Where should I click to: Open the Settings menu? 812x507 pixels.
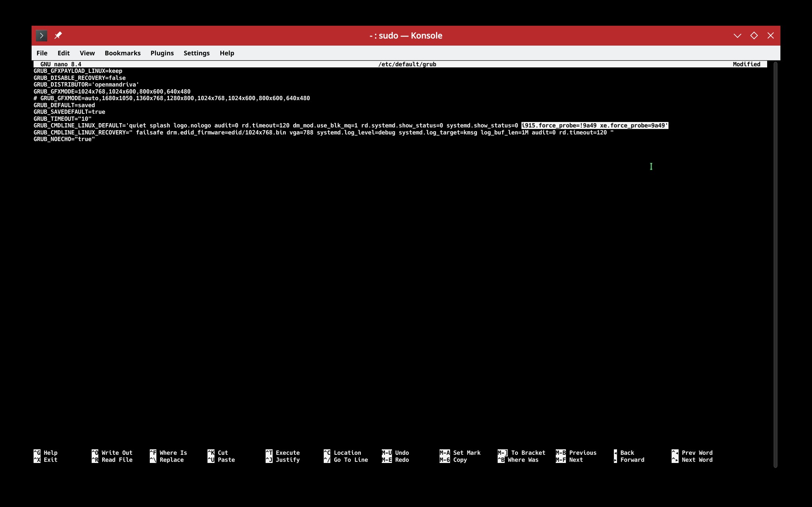[x=197, y=53]
